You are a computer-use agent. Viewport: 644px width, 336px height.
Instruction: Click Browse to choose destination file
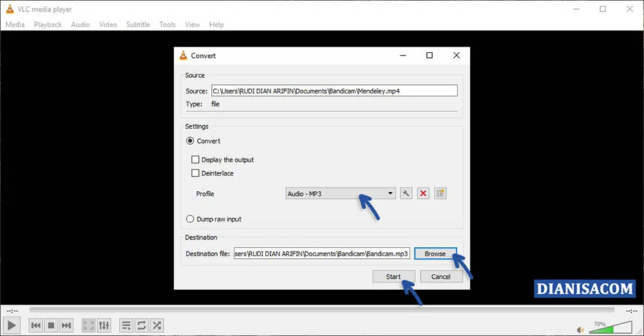(435, 254)
